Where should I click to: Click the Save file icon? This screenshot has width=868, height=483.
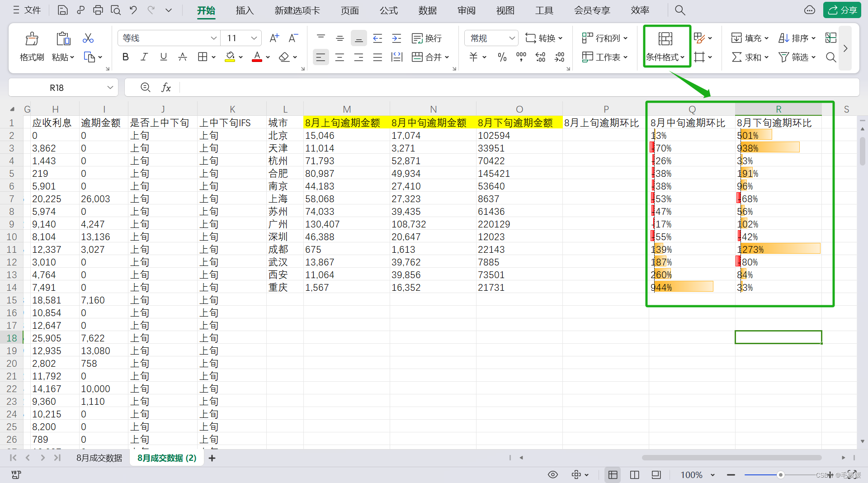[x=63, y=10]
